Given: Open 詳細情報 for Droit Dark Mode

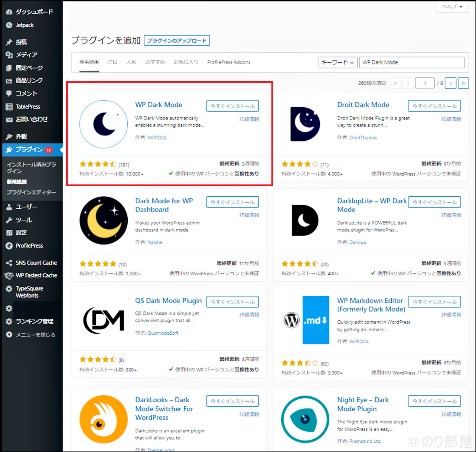Looking at the screenshot, I should [451, 119].
